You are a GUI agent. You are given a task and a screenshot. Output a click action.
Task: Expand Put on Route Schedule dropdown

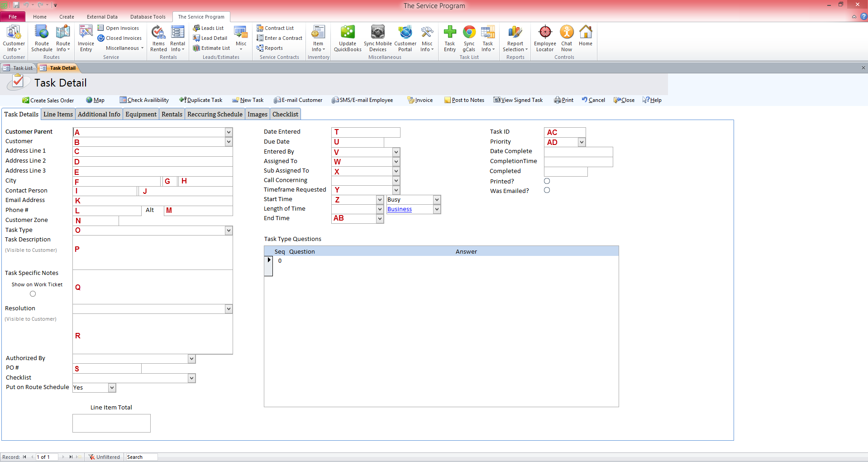(x=112, y=388)
